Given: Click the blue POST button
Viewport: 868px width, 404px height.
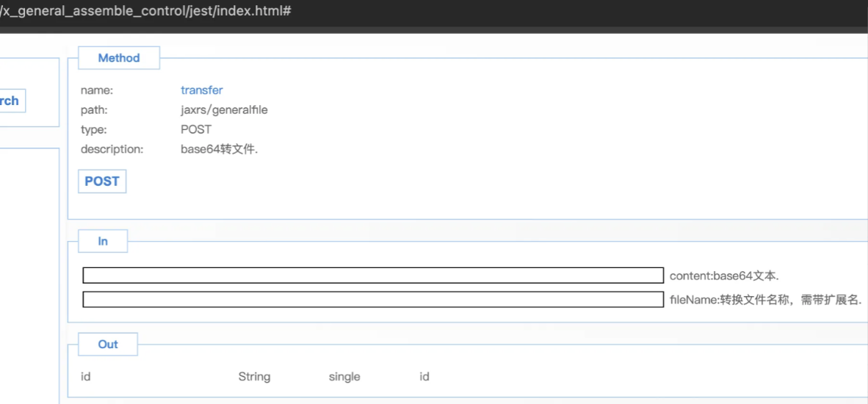Looking at the screenshot, I should click(x=102, y=181).
